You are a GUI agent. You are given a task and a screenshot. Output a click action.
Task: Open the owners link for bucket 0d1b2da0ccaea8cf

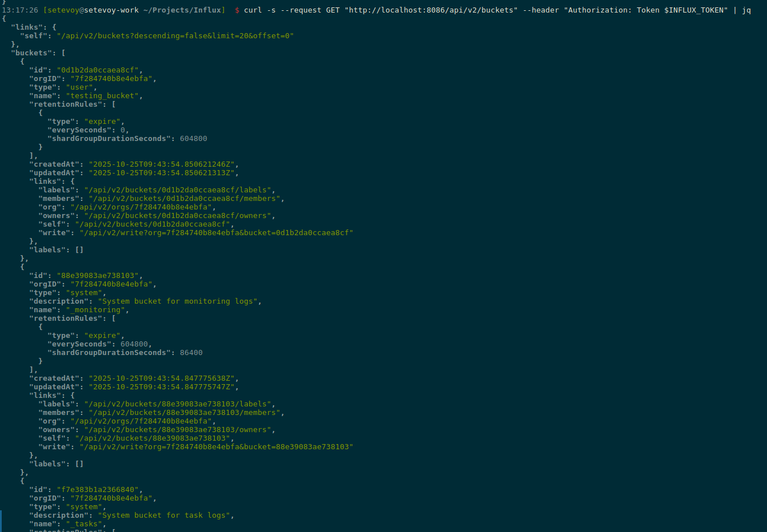pyautogui.click(x=179, y=216)
